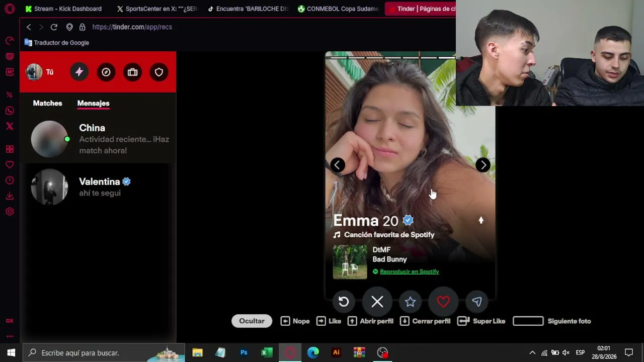Click the VPN location pin icon

(69, 27)
